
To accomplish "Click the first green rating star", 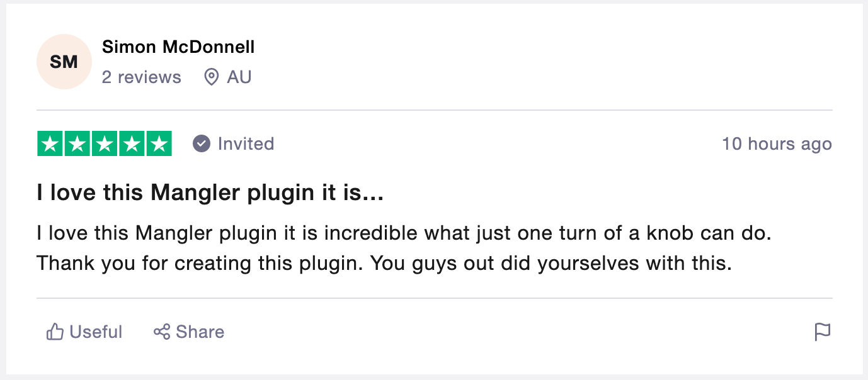I will (x=50, y=144).
